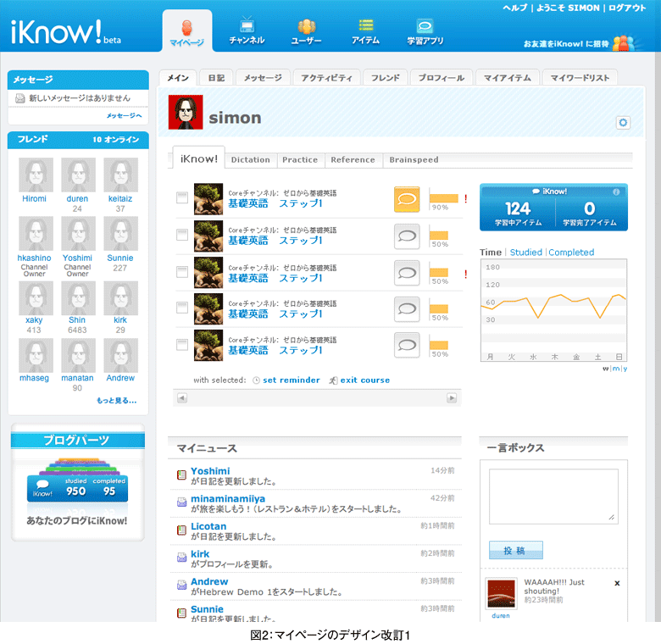
Task: Click set reminder link
Action: tap(292, 380)
